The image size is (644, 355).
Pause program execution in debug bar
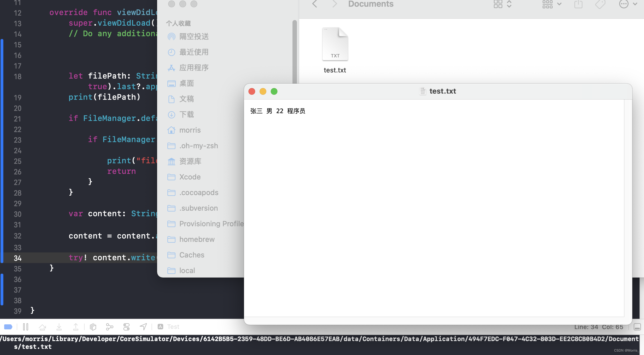click(x=26, y=327)
